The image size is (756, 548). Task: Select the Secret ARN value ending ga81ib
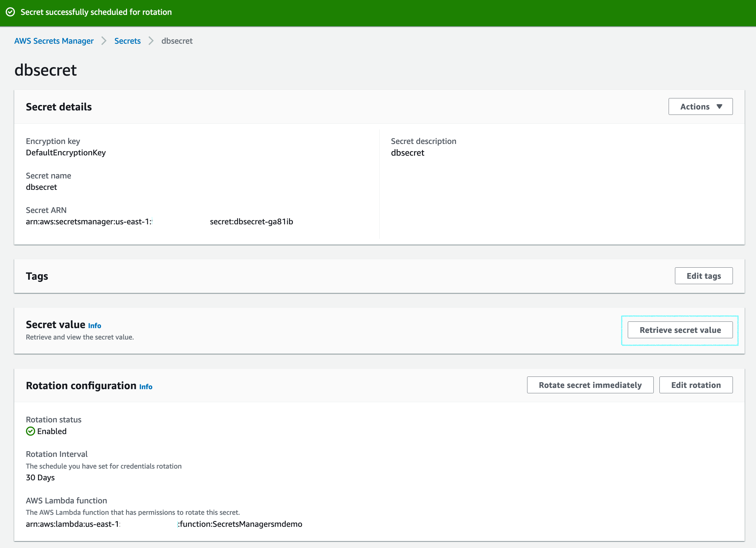coord(159,221)
